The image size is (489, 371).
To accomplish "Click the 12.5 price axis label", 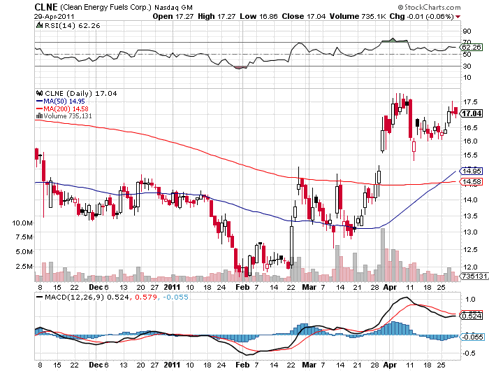I will click(x=470, y=250).
